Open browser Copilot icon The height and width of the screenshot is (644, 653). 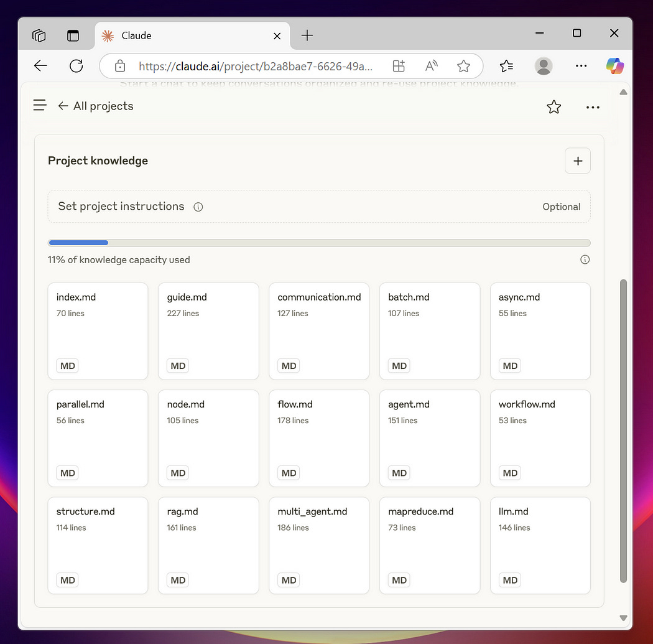point(614,66)
